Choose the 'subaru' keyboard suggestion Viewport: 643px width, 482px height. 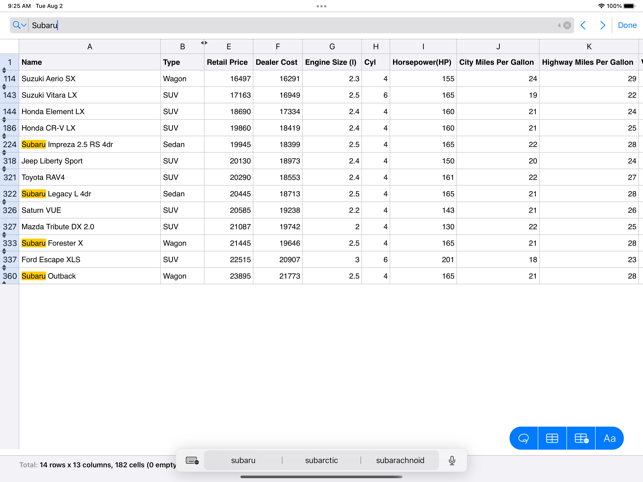point(243,460)
